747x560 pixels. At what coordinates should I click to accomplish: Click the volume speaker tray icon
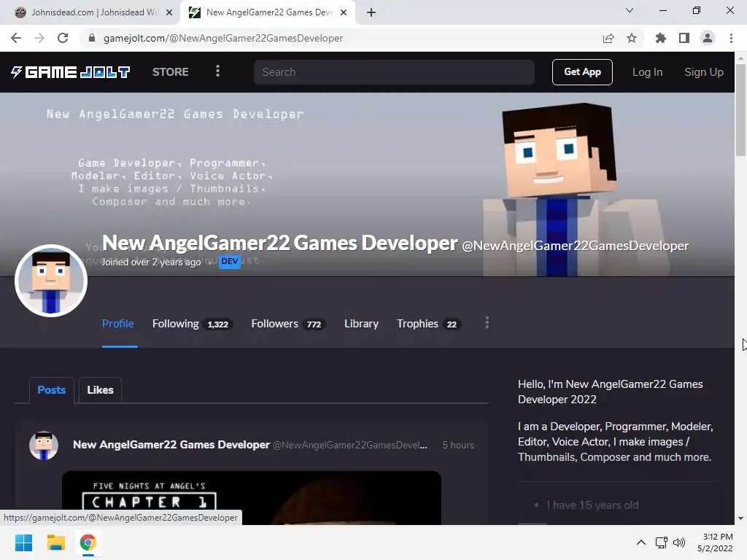[679, 542]
